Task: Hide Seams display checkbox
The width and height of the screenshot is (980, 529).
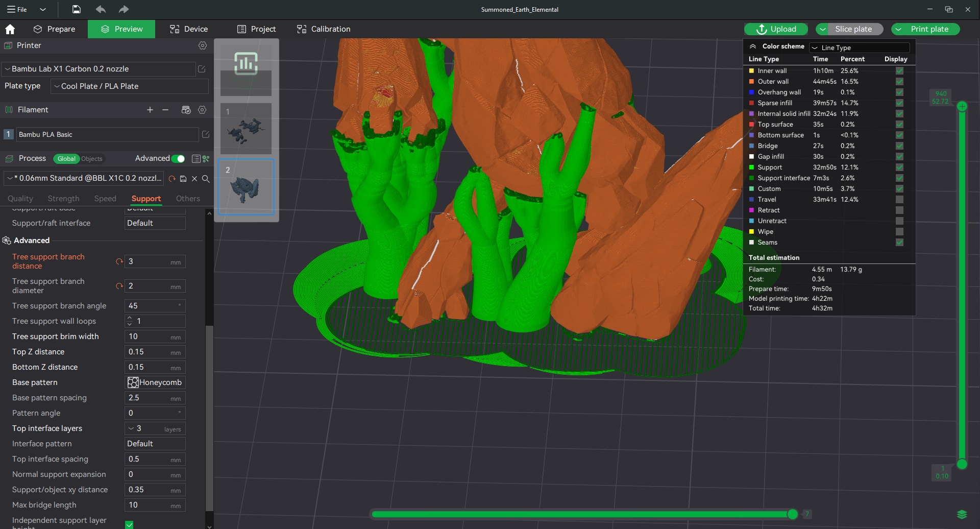Action: click(899, 243)
